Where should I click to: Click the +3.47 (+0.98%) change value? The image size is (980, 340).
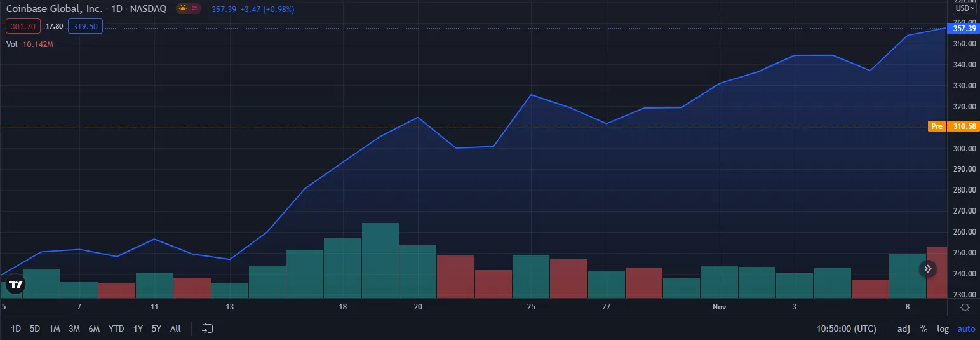point(267,10)
